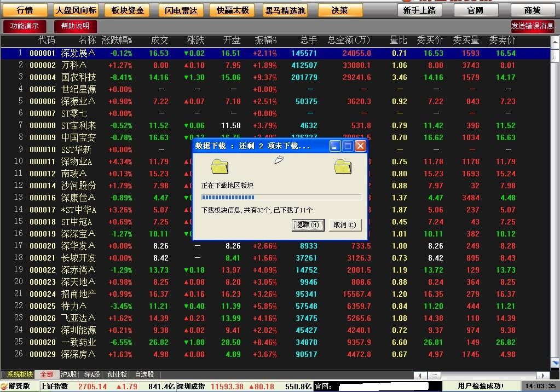Screen dimensions: 560x392
Task: Cancel the download with 取消(C)
Action: coord(345,225)
